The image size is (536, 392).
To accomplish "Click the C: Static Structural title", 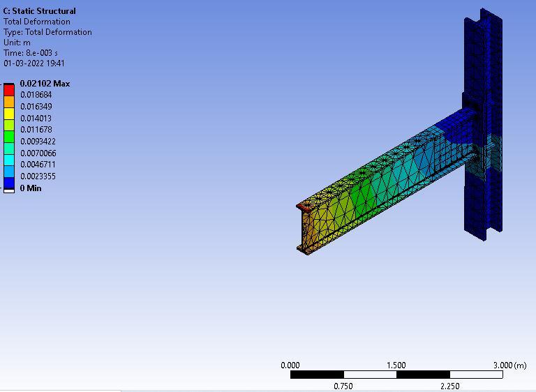I will click(39, 11).
